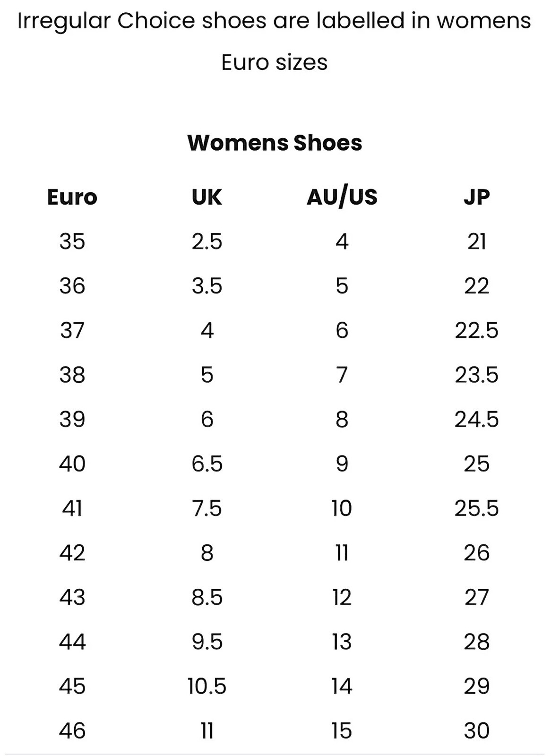Screen dimensions: 551x756
Task: Select Euro size 35 in the table
Action: (72, 241)
